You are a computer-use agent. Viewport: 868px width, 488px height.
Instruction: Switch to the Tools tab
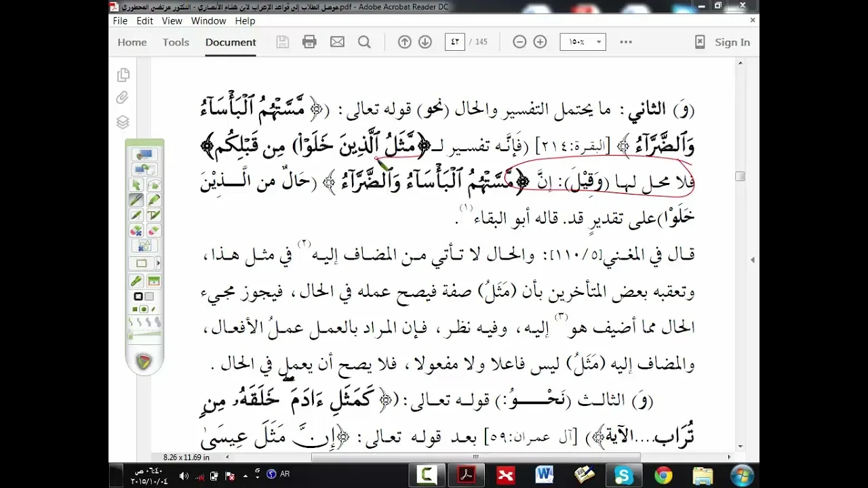176,42
